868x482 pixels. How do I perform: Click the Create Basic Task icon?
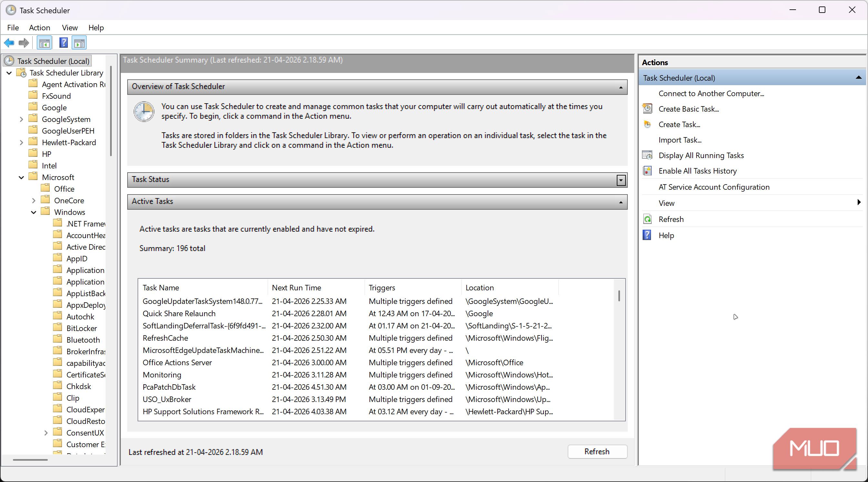coord(647,109)
